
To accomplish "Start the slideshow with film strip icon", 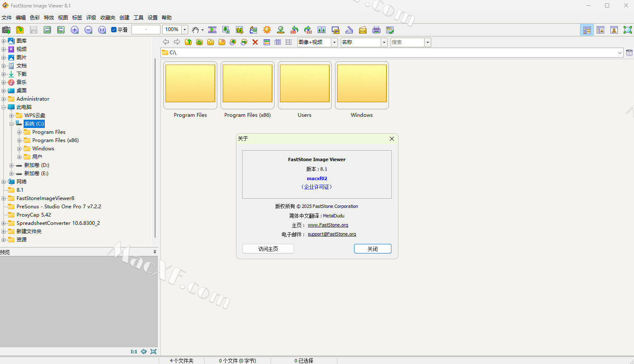I will click(212, 30).
